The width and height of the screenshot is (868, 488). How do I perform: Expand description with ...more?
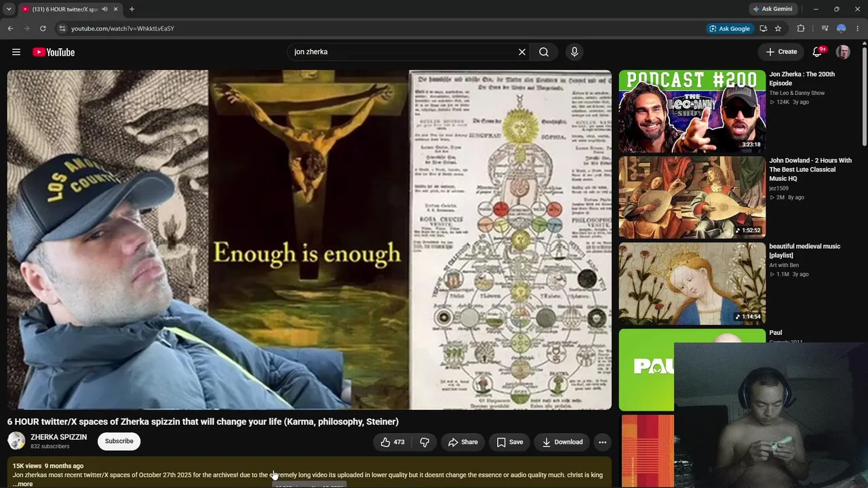pos(22,484)
